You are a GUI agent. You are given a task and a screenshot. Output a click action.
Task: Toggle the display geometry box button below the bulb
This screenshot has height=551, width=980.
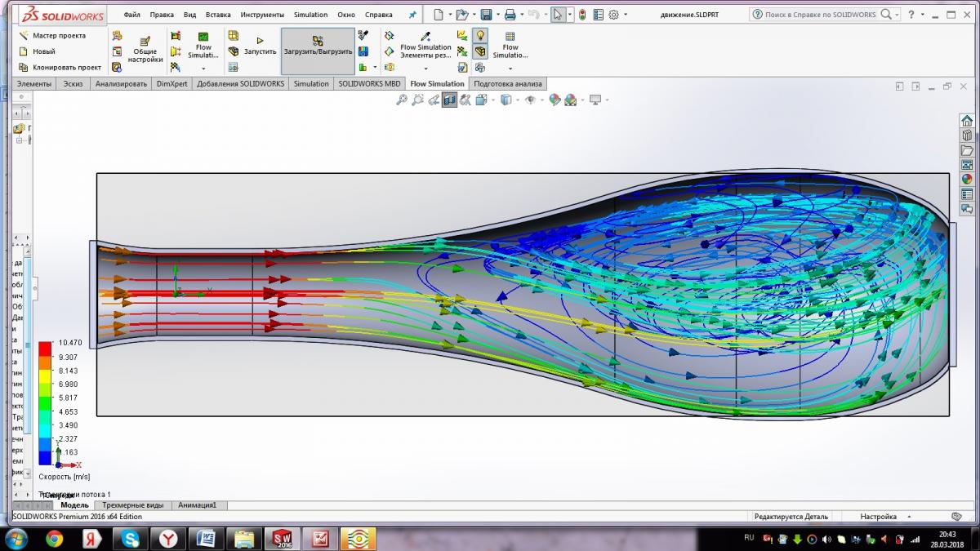480,51
